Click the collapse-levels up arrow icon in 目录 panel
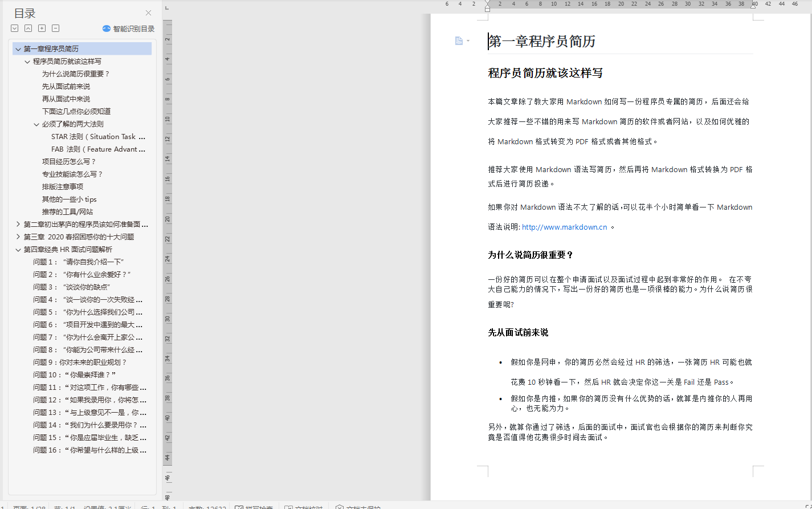The height and width of the screenshot is (509, 812). (x=28, y=28)
